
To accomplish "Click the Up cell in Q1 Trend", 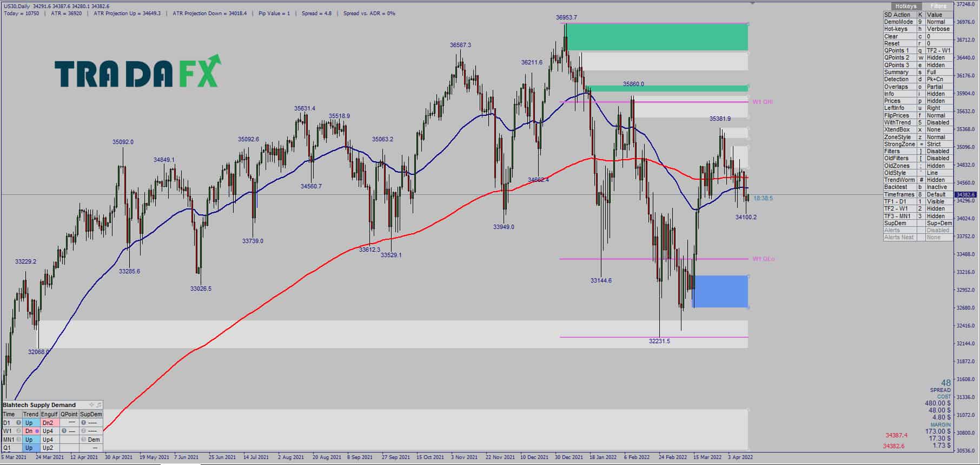I will 31,448.
